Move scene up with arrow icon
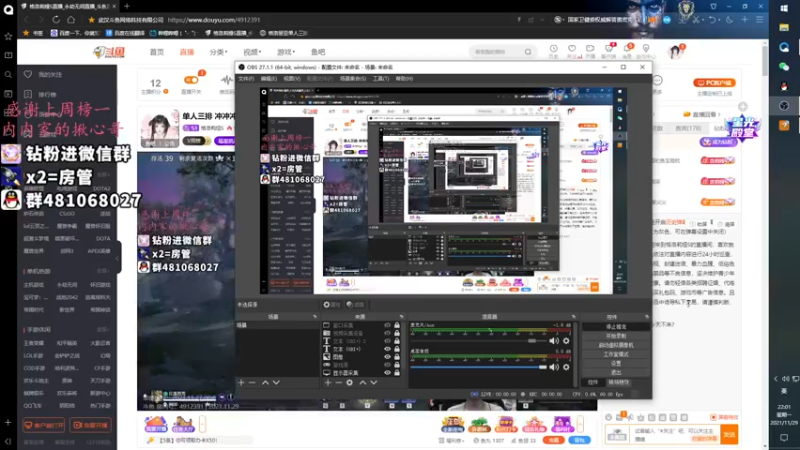Screen dimensions: 800x450 (265, 382)
